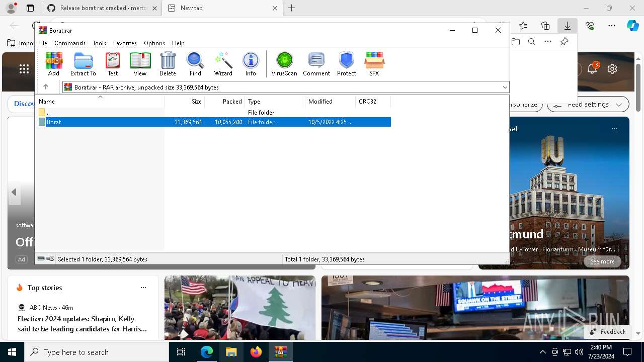This screenshot has width=644, height=362.
Task: Show hidden system tray icons
Action: [542, 352]
